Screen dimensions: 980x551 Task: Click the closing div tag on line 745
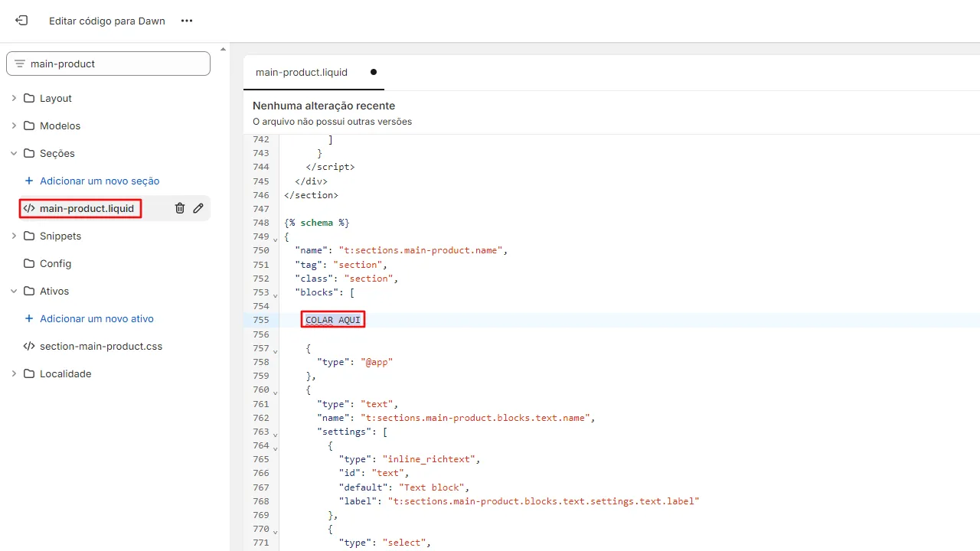[311, 181]
